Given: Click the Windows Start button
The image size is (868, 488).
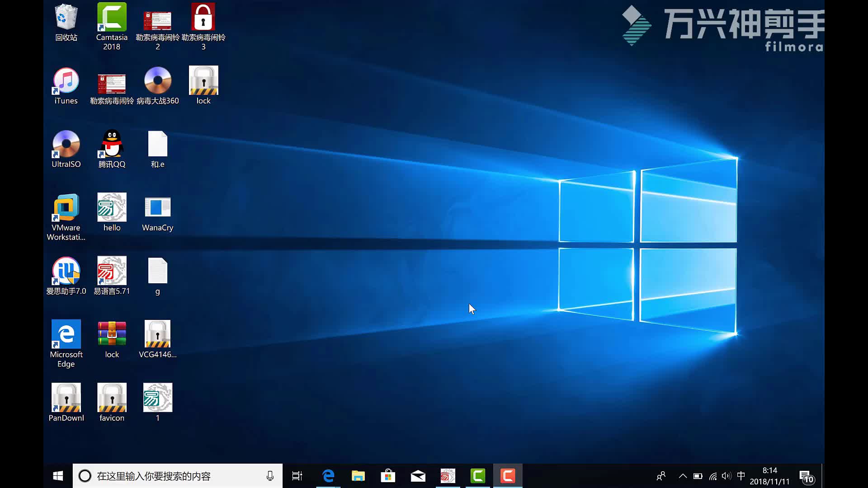Looking at the screenshot, I should (x=58, y=475).
